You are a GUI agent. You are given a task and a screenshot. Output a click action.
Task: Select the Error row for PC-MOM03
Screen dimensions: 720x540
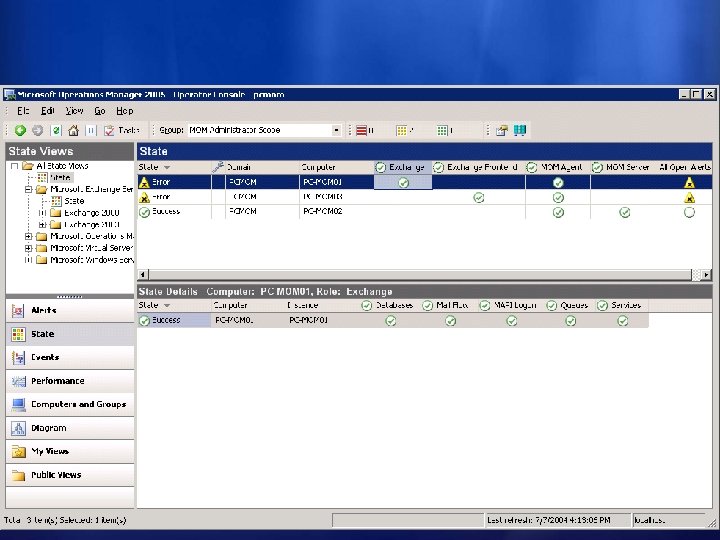coord(424,197)
